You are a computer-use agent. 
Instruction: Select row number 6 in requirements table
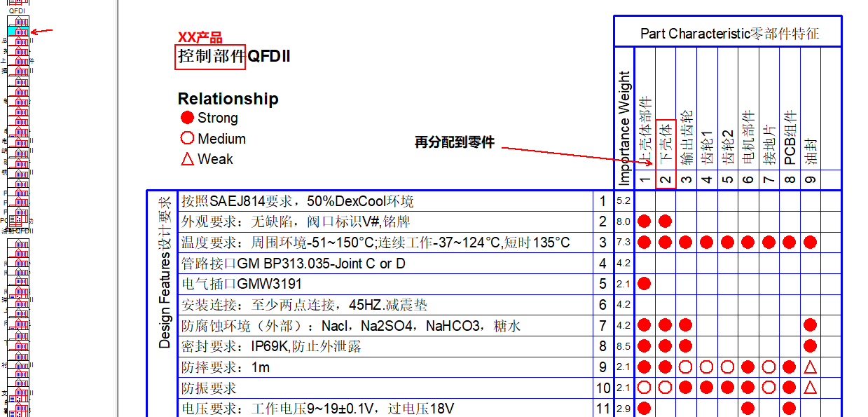(603, 305)
